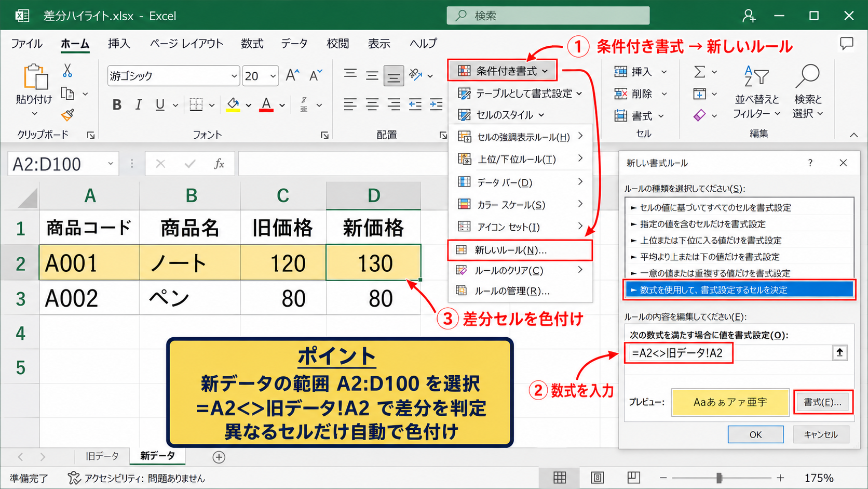This screenshot has height=489, width=868.
Task: Open the ファイル tab
Action: coord(26,44)
